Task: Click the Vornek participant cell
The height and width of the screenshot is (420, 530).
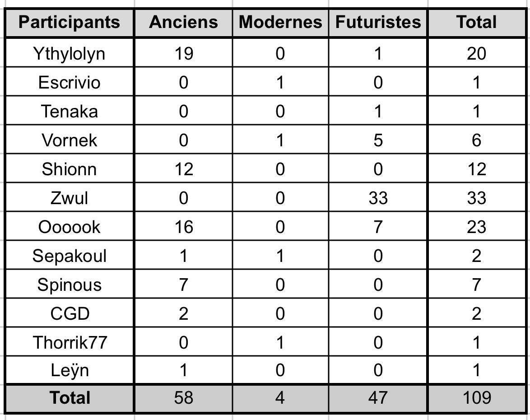Action: point(70,140)
